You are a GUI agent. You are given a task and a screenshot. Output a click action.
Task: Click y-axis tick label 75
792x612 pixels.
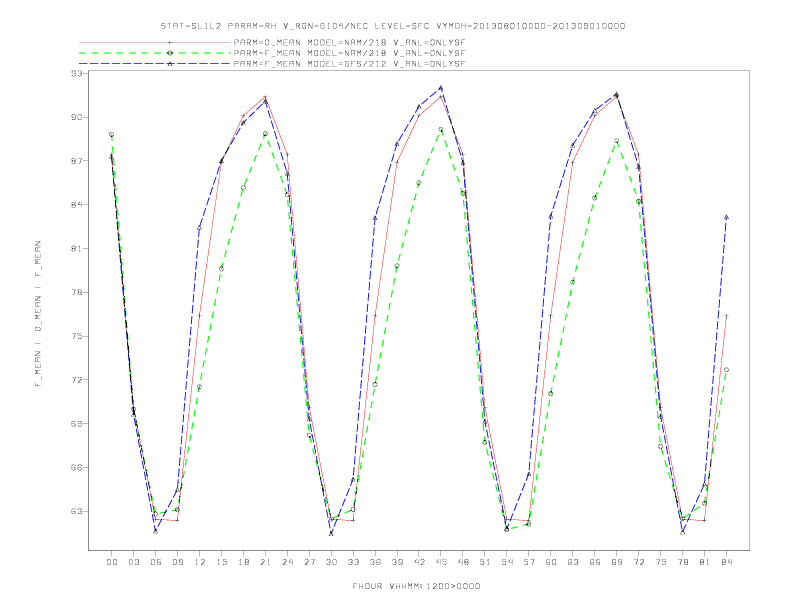coord(77,336)
